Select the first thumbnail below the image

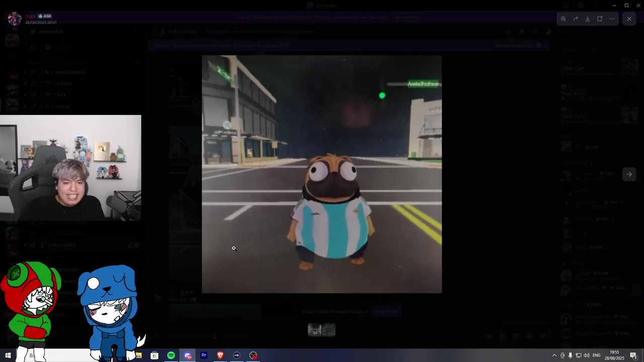tap(315, 330)
